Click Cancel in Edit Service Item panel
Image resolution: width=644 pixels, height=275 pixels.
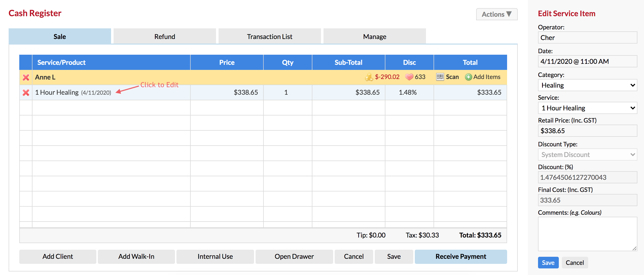click(x=575, y=263)
